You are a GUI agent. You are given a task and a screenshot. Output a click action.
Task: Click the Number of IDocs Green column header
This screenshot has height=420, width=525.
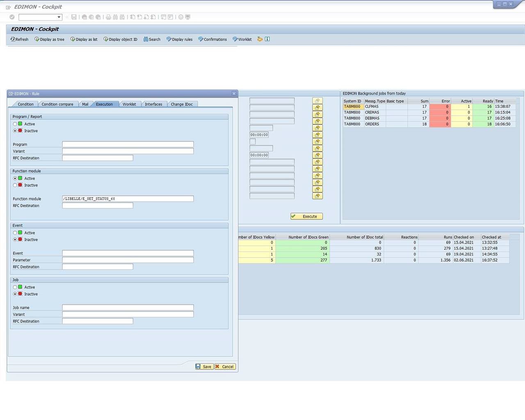[x=303, y=237]
